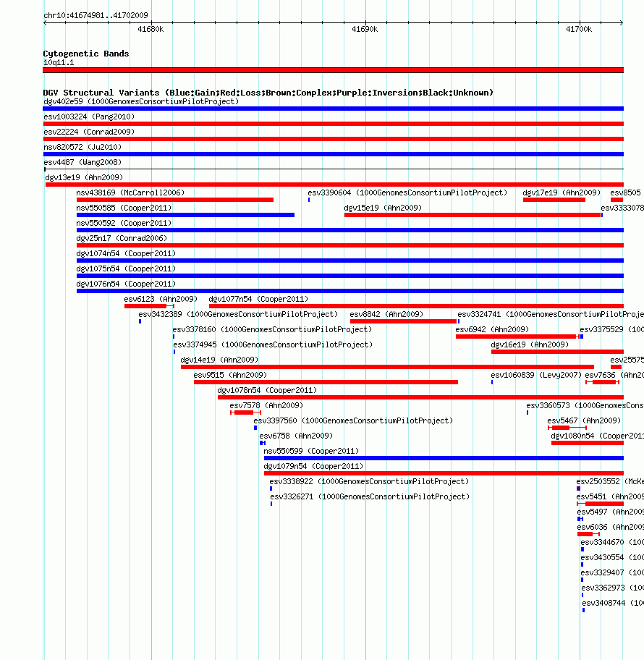The width and height of the screenshot is (644, 660).
Task: Click the 41690k ruler tick label
Action: tap(365, 29)
